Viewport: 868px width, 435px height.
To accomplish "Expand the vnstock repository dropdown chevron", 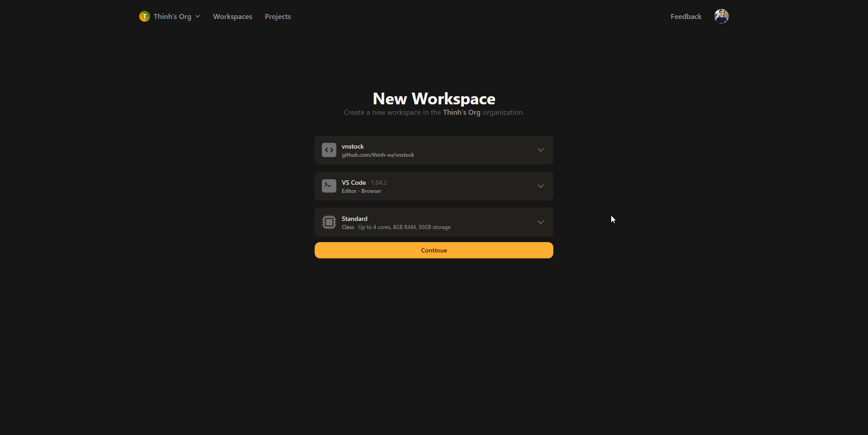I will (x=540, y=150).
